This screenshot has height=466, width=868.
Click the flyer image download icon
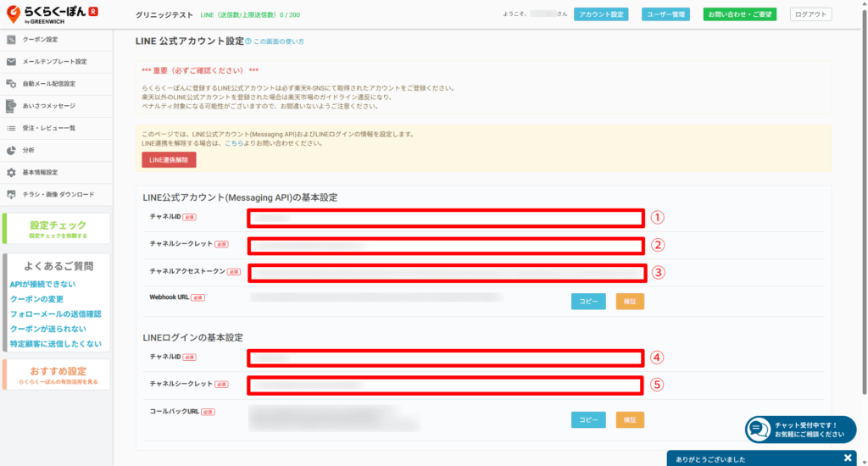[11, 194]
